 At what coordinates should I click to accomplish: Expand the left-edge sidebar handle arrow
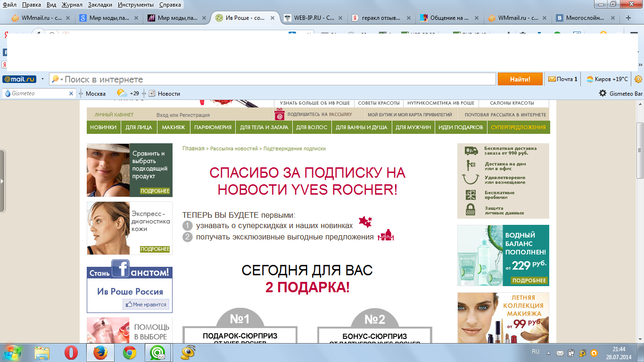[x=2, y=181]
